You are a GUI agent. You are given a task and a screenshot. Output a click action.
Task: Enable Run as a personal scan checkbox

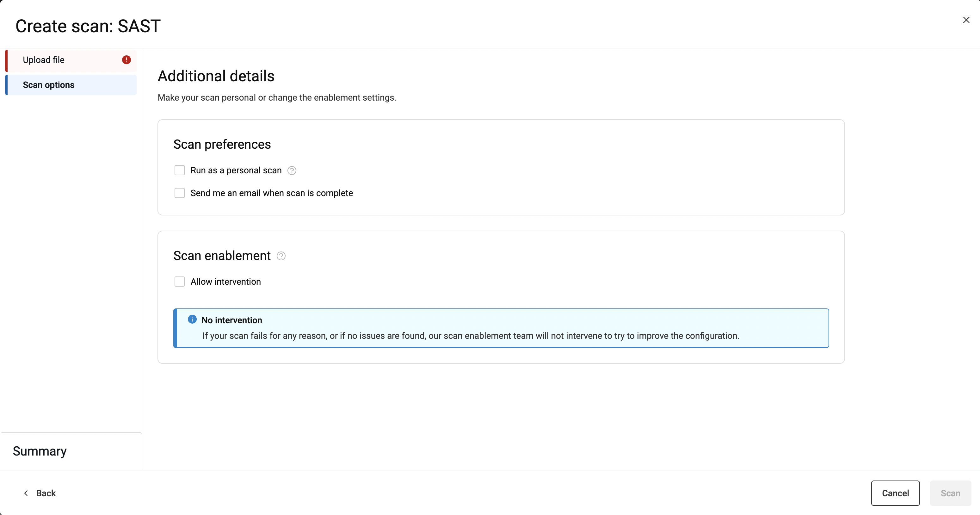[180, 170]
